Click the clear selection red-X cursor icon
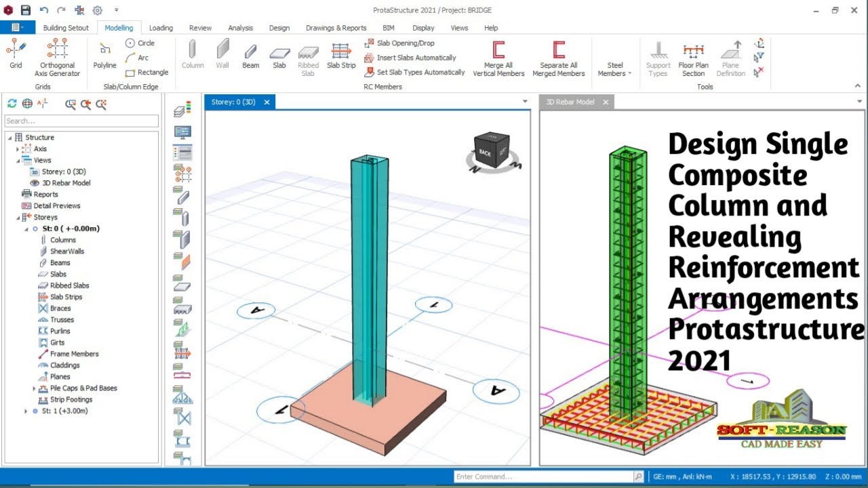 tap(759, 71)
